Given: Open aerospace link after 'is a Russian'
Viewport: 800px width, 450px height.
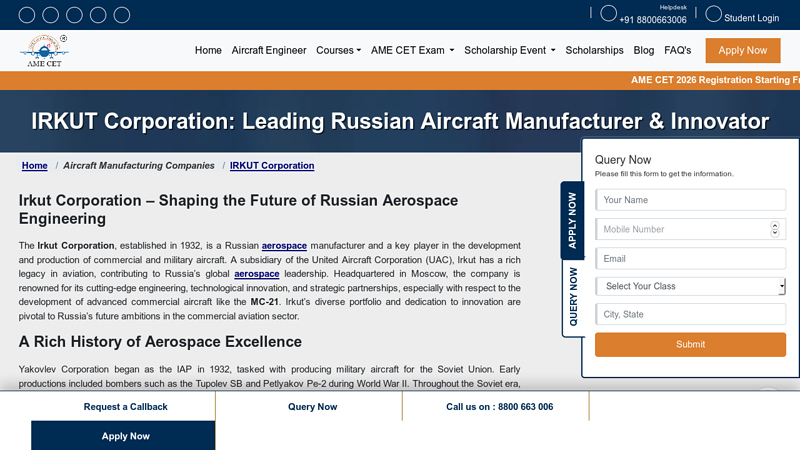Looking at the screenshot, I should coord(284,246).
